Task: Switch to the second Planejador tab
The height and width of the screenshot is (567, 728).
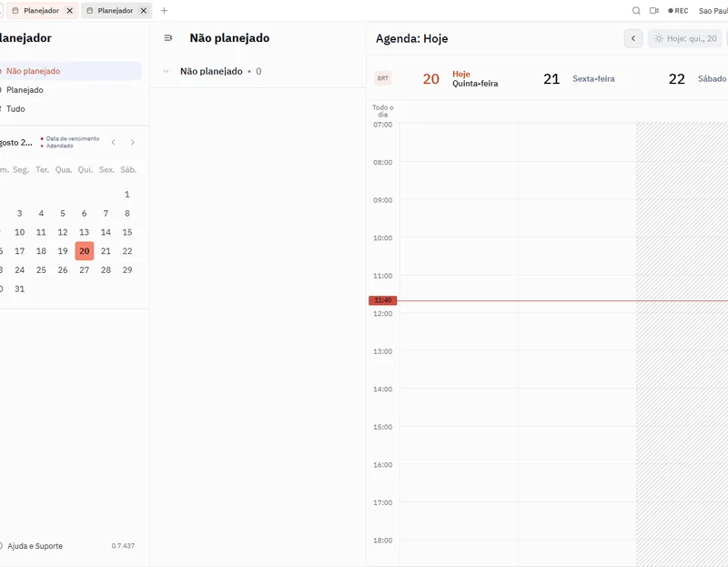Action: [x=115, y=11]
